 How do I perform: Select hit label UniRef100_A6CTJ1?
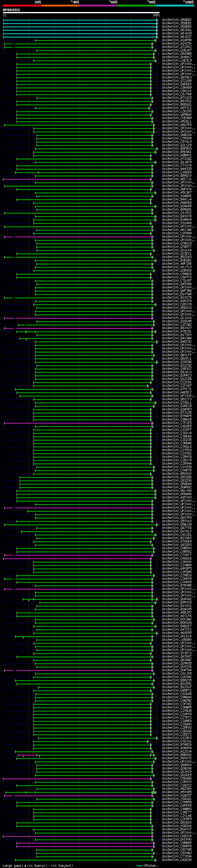coord(177,179)
